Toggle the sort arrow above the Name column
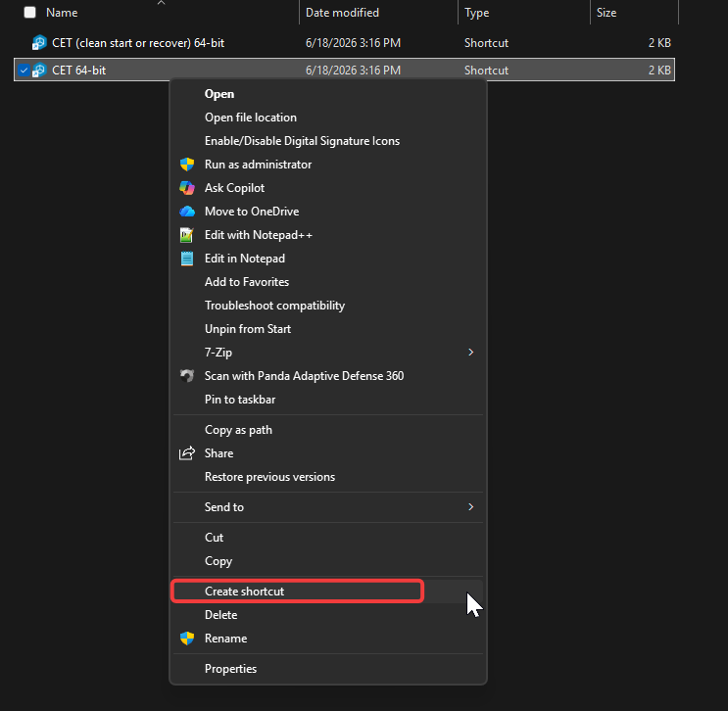The width and height of the screenshot is (728, 711). pyautogui.click(x=161, y=3)
